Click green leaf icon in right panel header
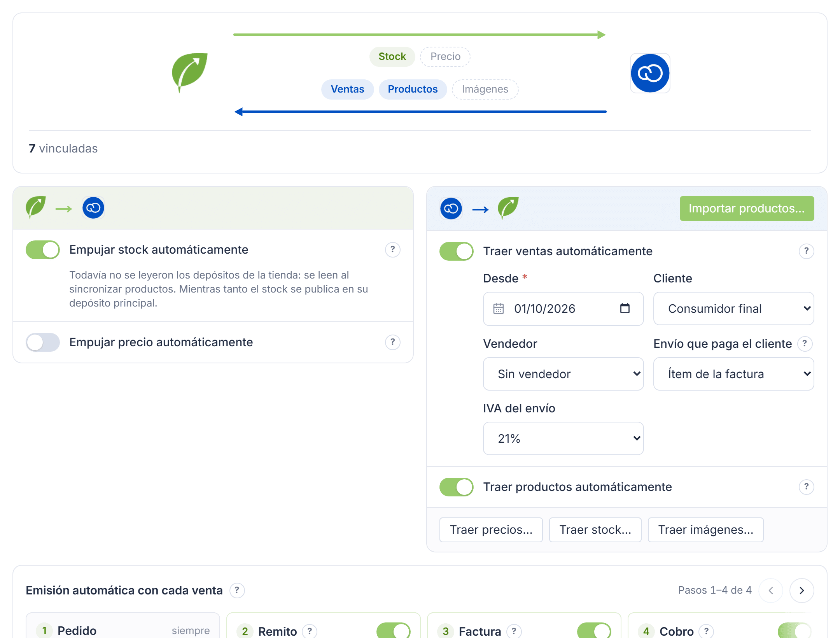 [x=508, y=208]
